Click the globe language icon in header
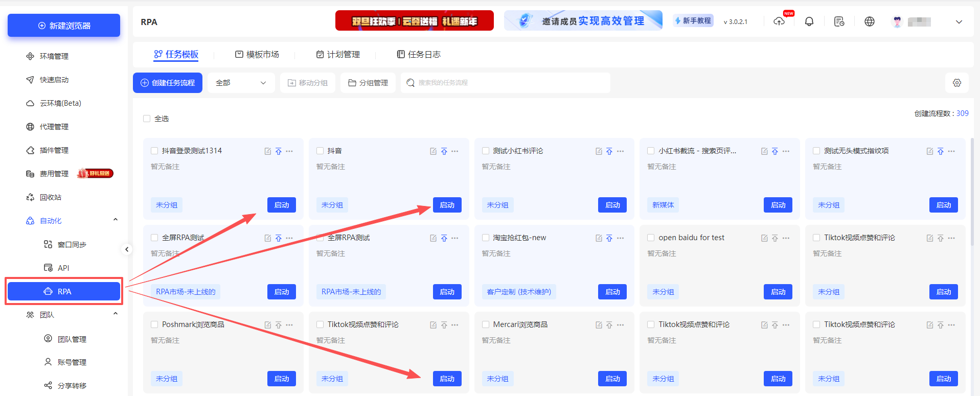 tap(869, 21)
